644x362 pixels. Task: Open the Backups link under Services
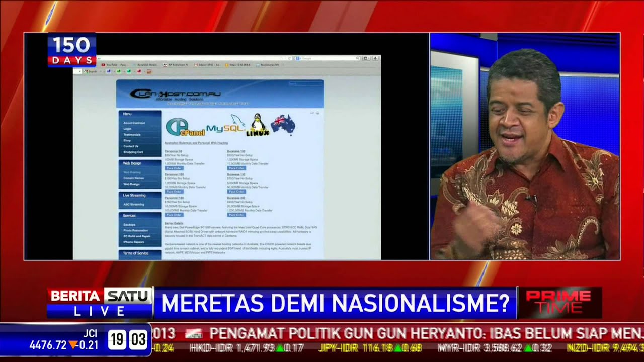(x=129, y=225)
